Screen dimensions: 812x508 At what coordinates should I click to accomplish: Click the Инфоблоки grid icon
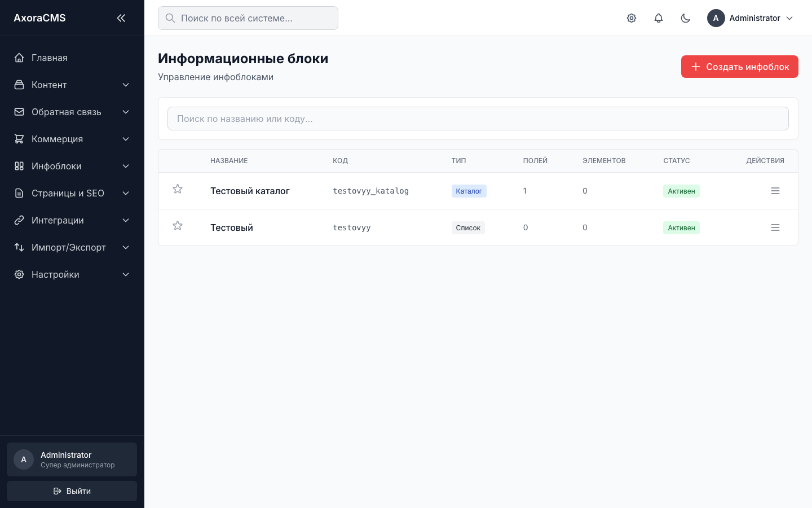[x=19, y=166]
